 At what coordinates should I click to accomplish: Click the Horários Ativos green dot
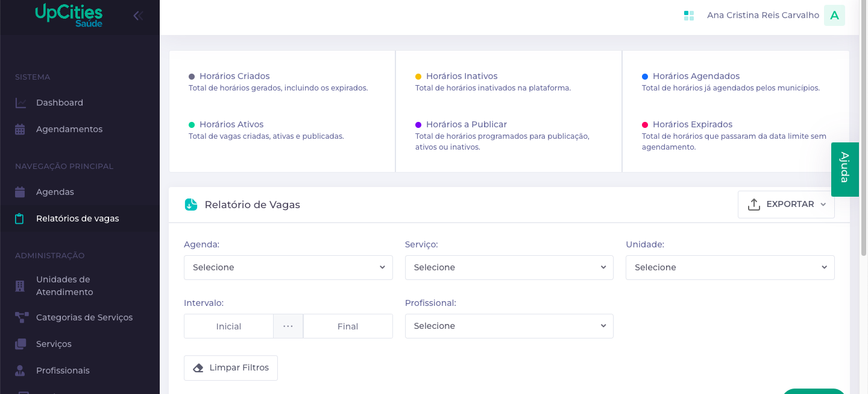tap(192, 125)
